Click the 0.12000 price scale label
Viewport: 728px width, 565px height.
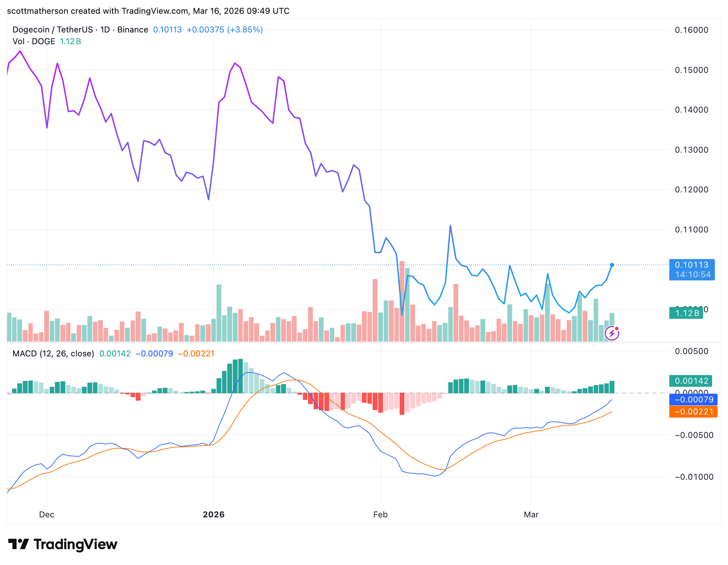point(692,190)
